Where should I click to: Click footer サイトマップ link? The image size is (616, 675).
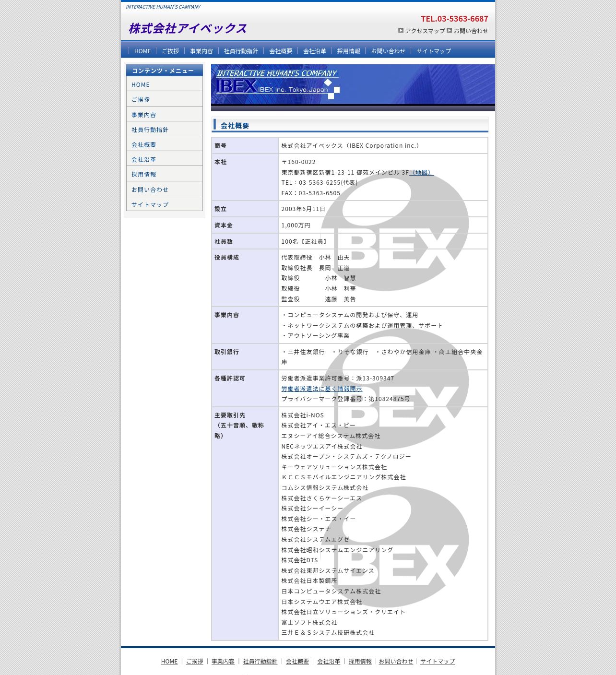438,661
